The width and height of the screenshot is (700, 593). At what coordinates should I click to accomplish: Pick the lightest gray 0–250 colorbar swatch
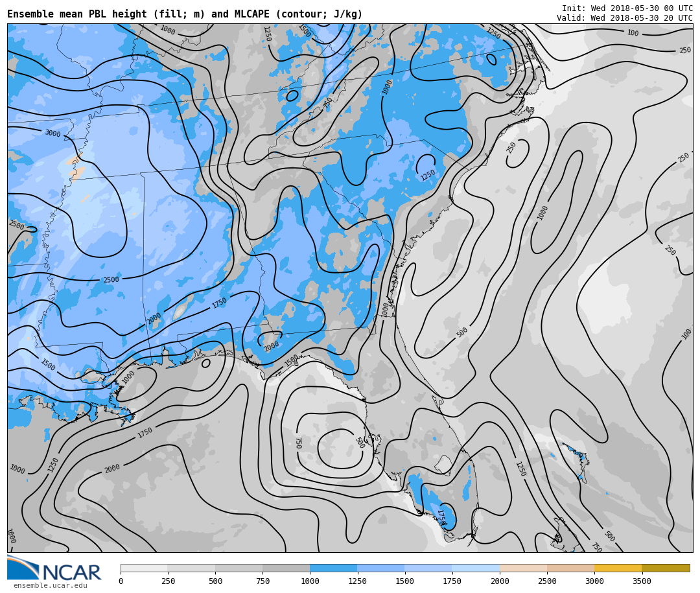coord(144,568)
